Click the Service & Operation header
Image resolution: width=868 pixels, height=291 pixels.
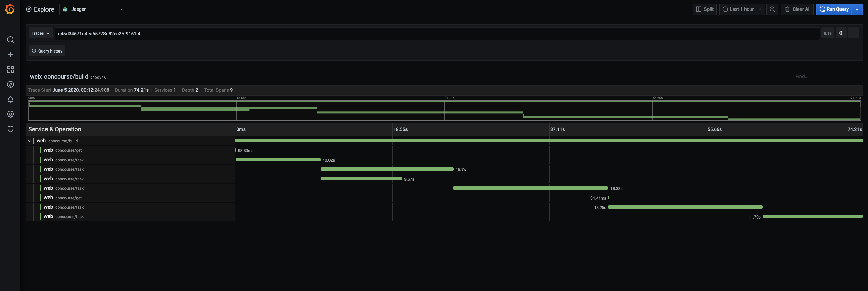click(x=55, y=129)
